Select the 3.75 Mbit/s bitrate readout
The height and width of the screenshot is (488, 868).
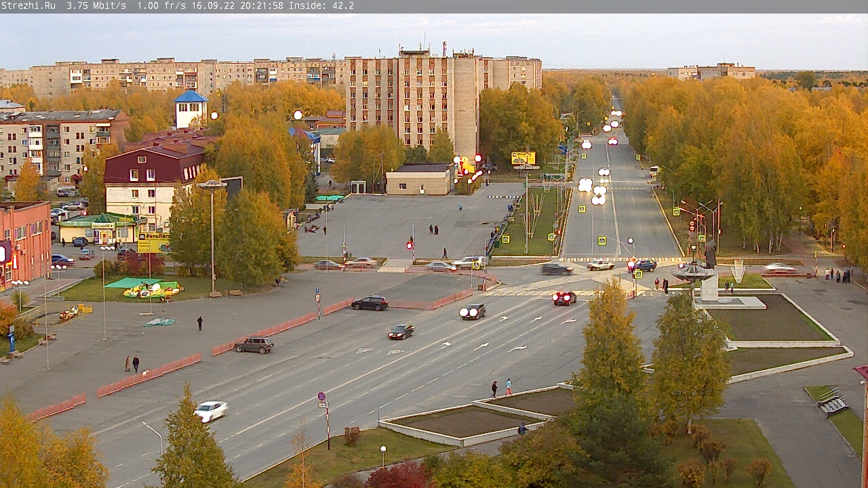(x=96, y=5)
